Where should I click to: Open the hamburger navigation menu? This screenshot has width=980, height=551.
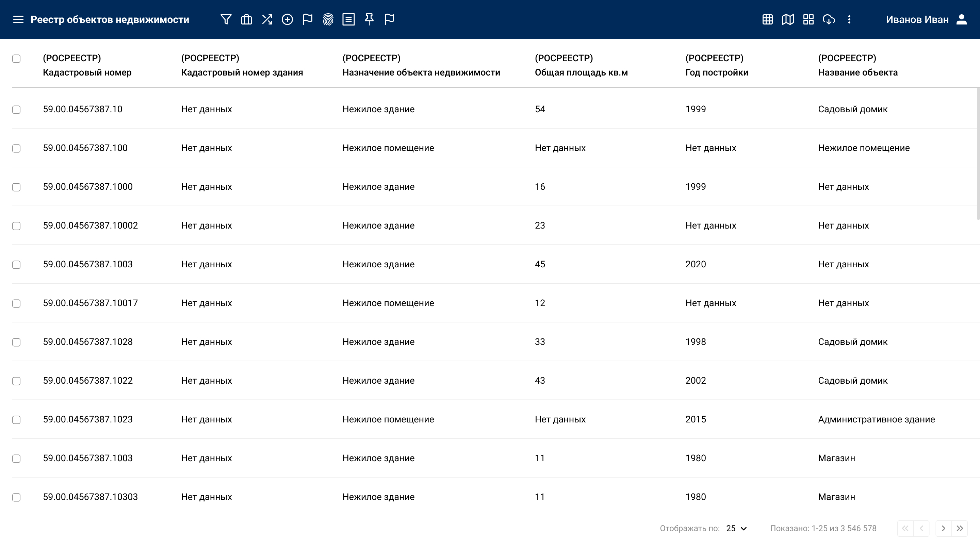18,19
